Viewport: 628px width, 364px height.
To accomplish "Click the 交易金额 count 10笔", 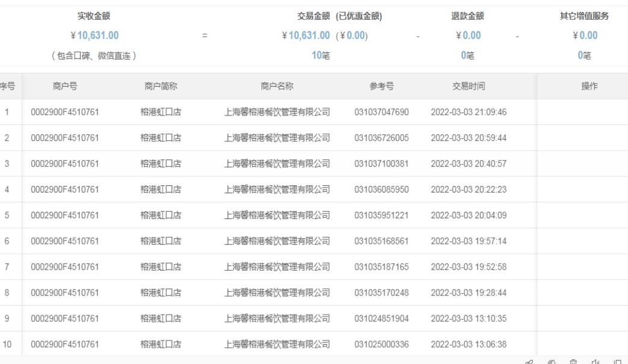I will click(x=320, y=55).
